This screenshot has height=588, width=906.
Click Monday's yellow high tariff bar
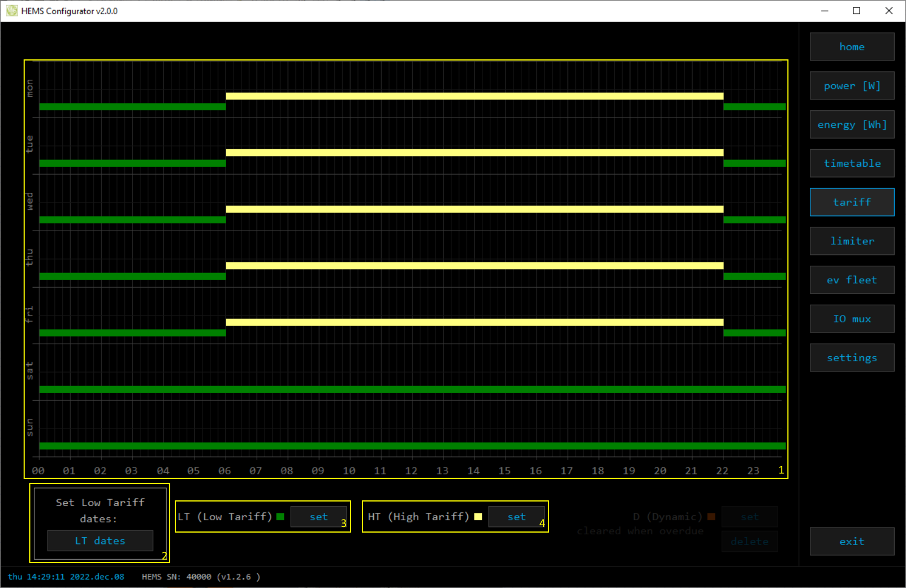pyautogui.click(x=474, y=96)
